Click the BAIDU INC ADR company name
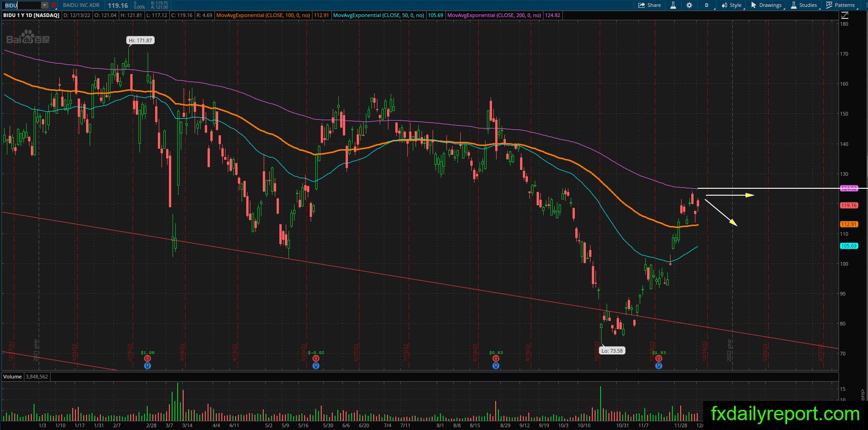This screenshot has width=868, height=430. click(81, 5)
